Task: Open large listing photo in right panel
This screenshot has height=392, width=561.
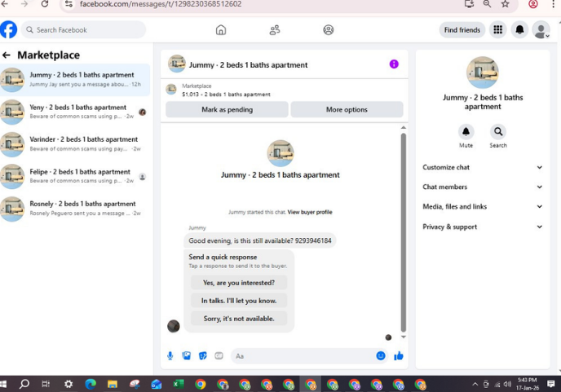Action: coord(482,73)
